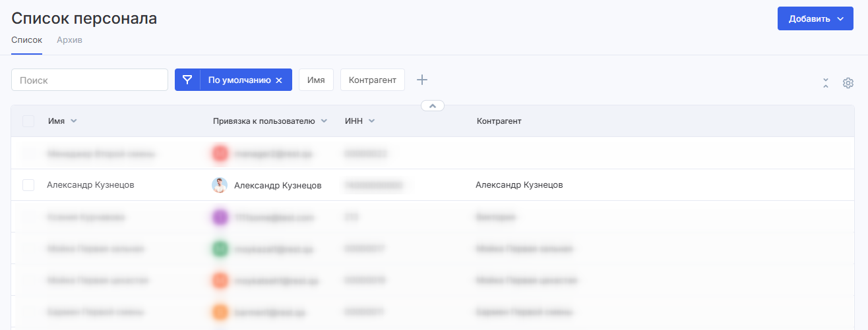Click the funnel filter icon

tap(187, 80)
